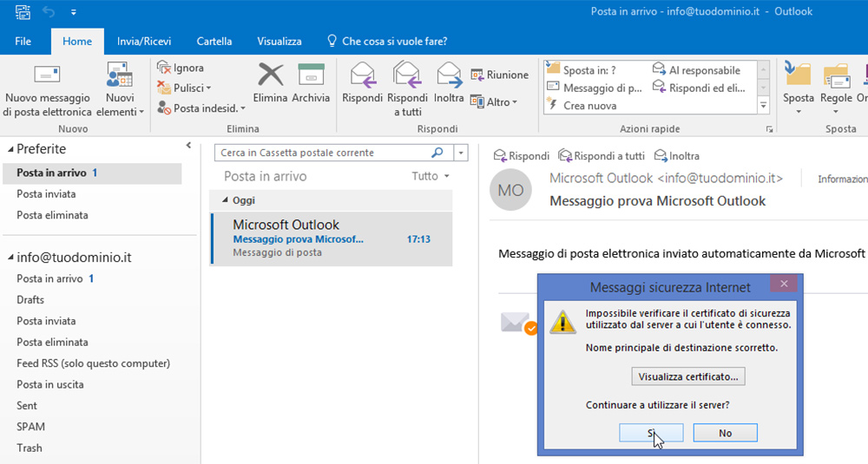868x464 pixels.
Task: Open the SPAM folder
Action: click(x=30, y=427)
